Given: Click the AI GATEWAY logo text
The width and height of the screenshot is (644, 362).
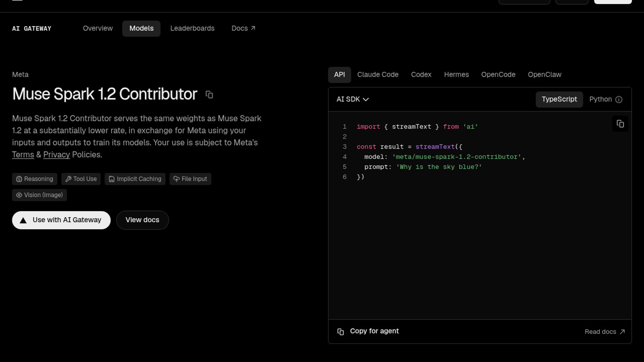Looking at the screenshot, I should click(x=32, y=28).
